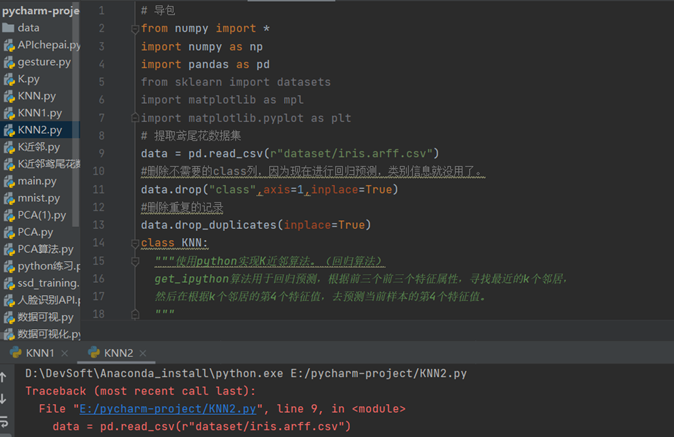
Task: Click the folder icon beside data
Action: [x=8, y=28]
